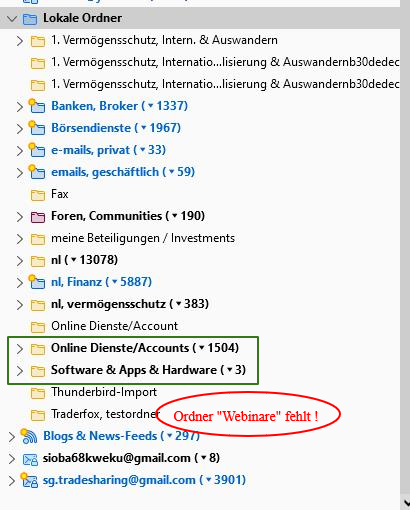Open Banken, Broker folder with 1337 unread
The height and width of the screenshot is (510, 410).
tap(119, 106)
